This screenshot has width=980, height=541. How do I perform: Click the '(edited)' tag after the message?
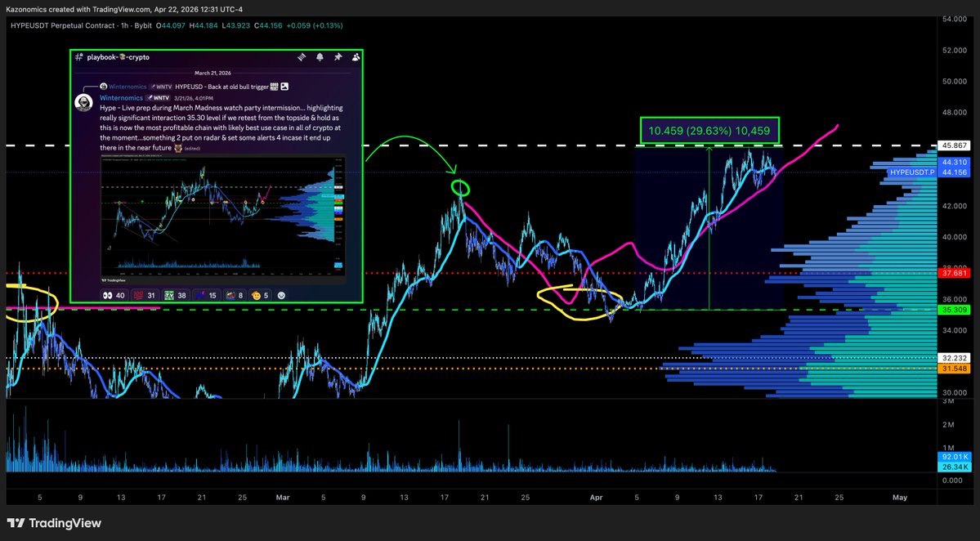(192, 149)
